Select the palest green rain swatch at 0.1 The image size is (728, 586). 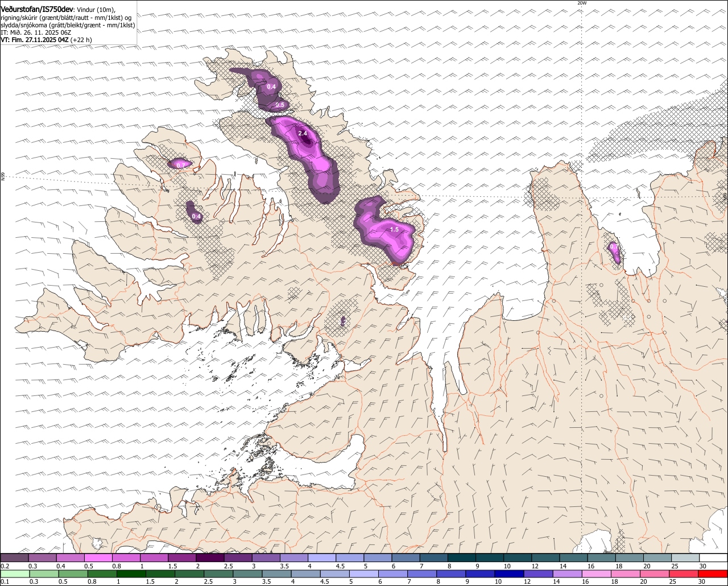click(15, 573)
